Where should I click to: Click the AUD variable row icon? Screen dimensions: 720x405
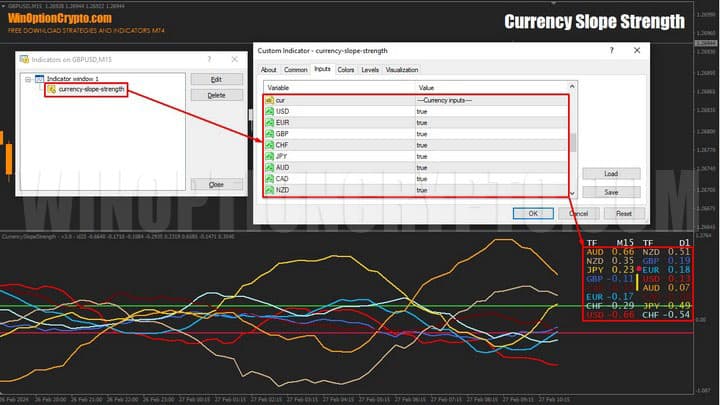coord(270,168)
